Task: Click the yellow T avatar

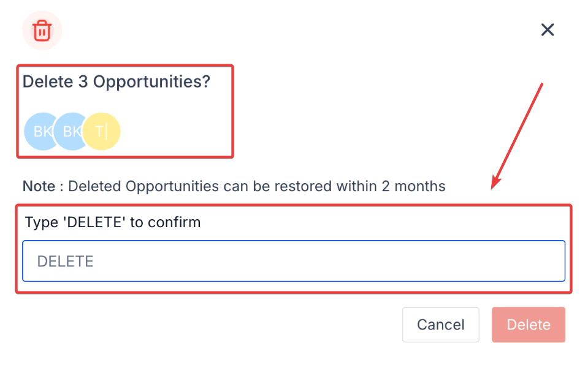Action: 102,131
